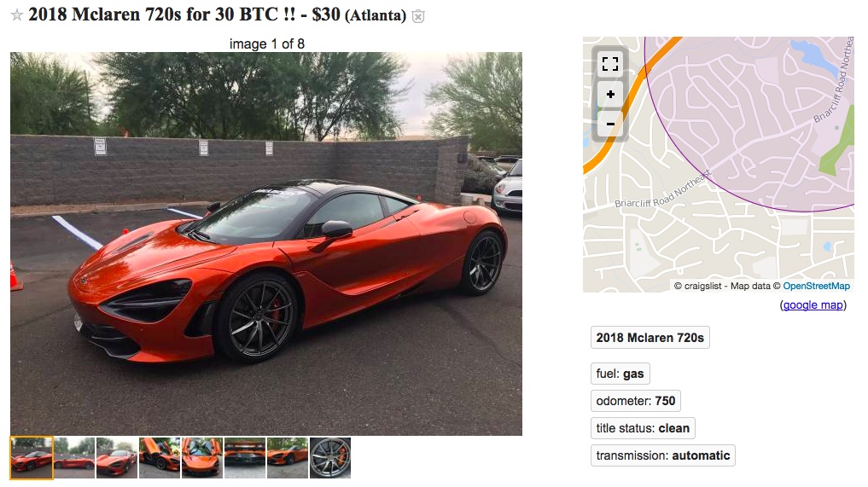This screenshot has width=868, height=487.
Task: Select the wheel close-up thumbnail
Action: (330, 458)
